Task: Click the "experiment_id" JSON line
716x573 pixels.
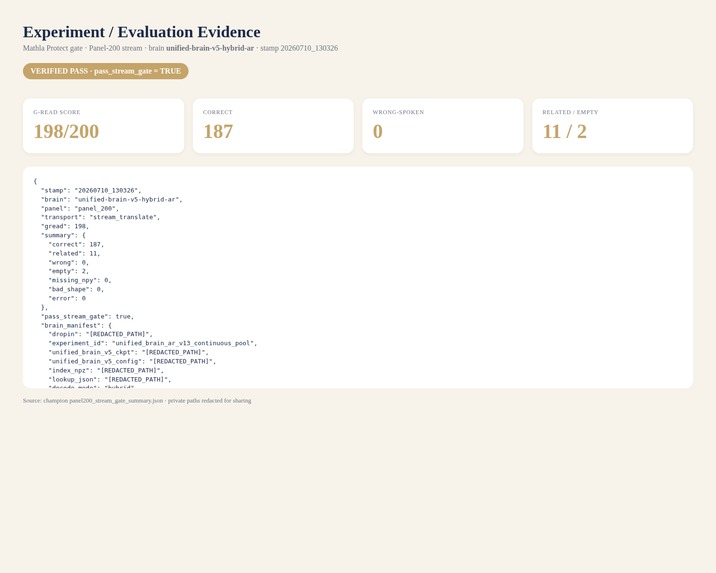Action: (x=153, y=343)
